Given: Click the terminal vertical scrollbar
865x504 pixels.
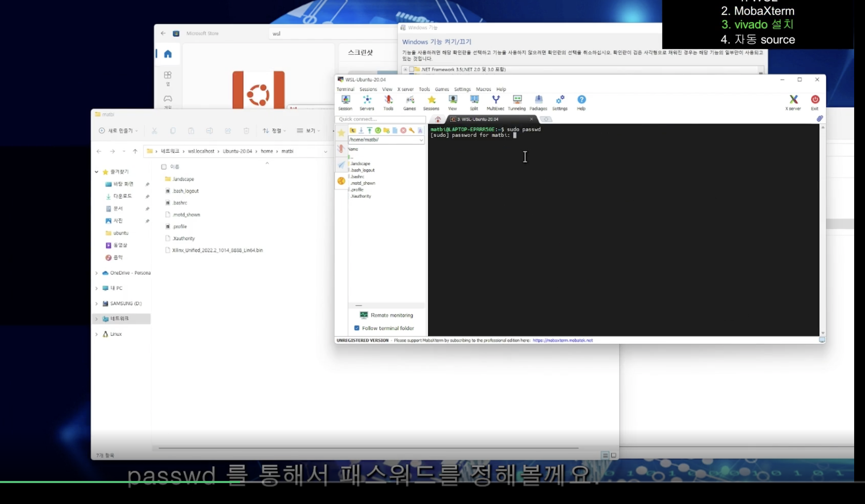Looking at the screenshot, I should click(x=823, y=230).
